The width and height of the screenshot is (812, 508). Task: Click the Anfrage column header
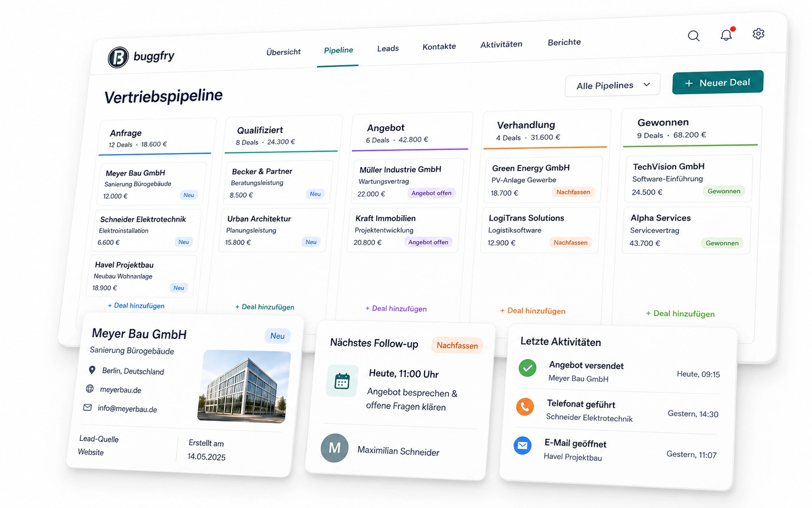(x=156, y=138)
